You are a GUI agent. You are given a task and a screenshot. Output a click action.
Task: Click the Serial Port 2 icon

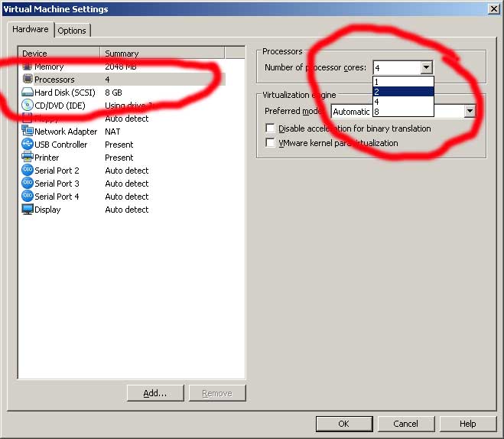tap(28, 171)
